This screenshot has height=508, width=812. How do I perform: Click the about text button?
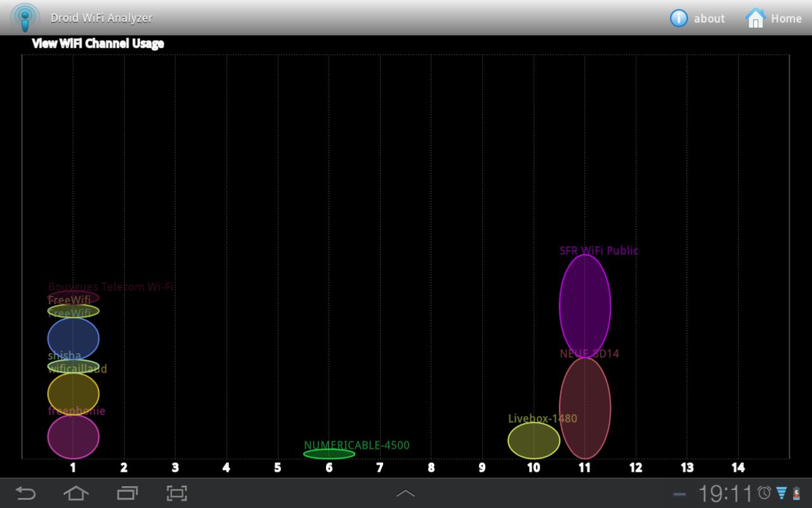click(709, 18)
